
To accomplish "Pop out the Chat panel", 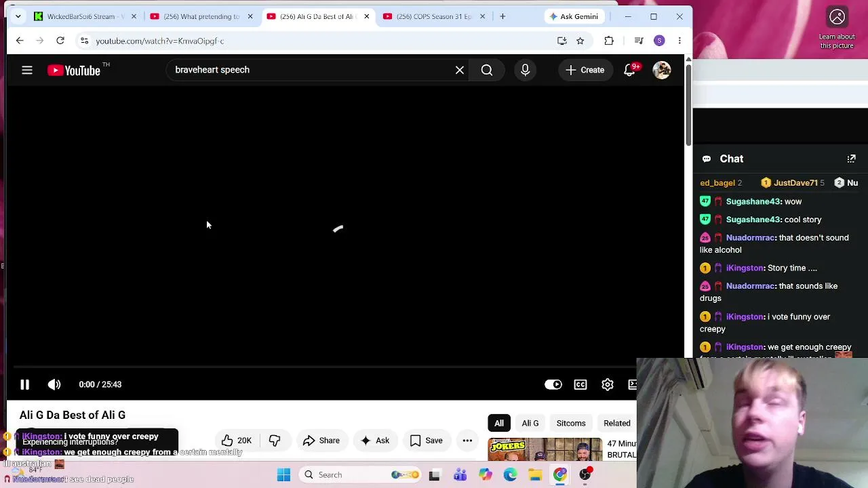I will point(852,159).
